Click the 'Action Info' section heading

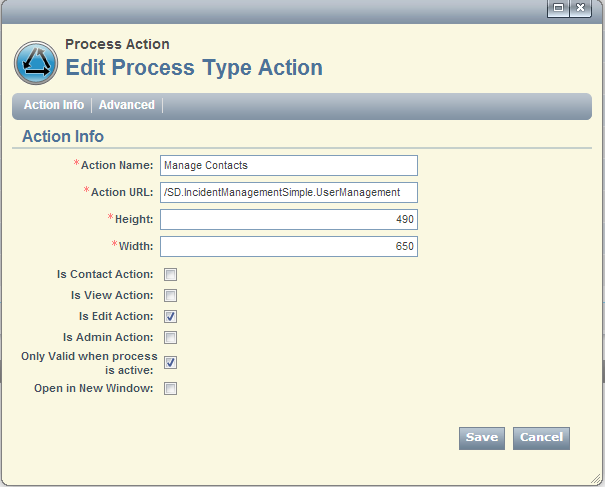click(63, 136)
